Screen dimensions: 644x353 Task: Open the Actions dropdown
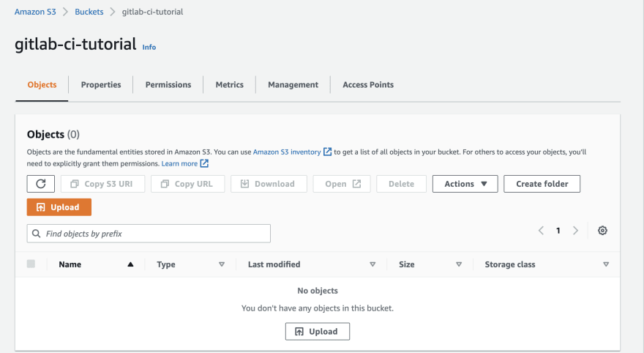(x=465, y=184)
